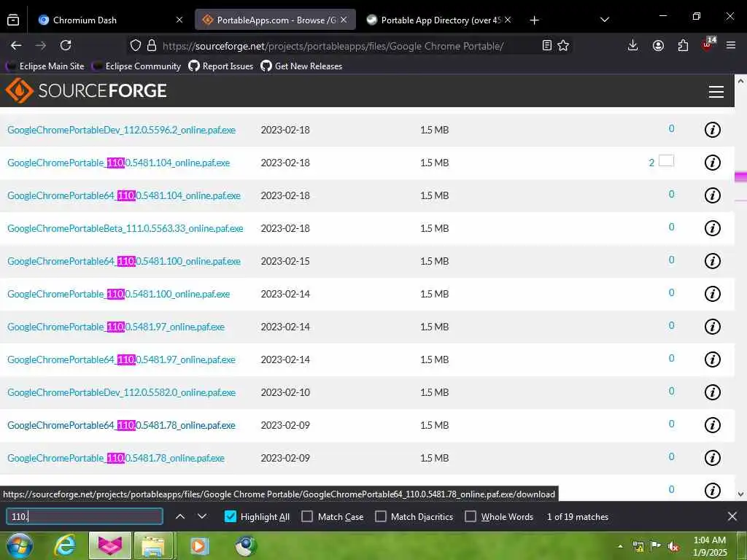The image size is (747, 560).
Task: Enable Match Case option
Action: click(307, 516)
